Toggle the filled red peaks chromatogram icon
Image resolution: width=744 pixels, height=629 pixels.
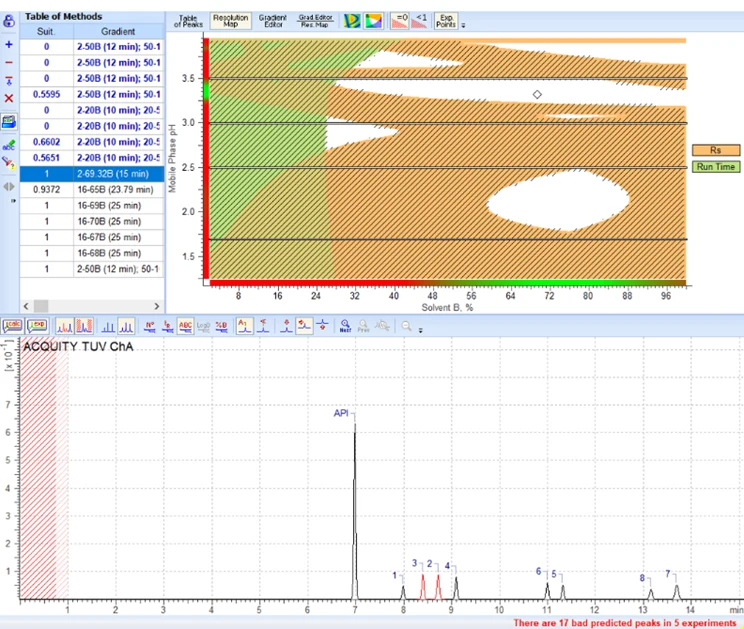84,326
